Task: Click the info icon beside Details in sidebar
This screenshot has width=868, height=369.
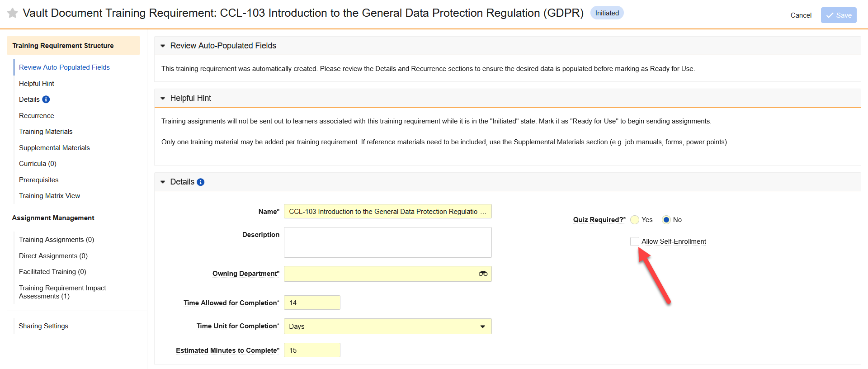Action: point(46,99)
